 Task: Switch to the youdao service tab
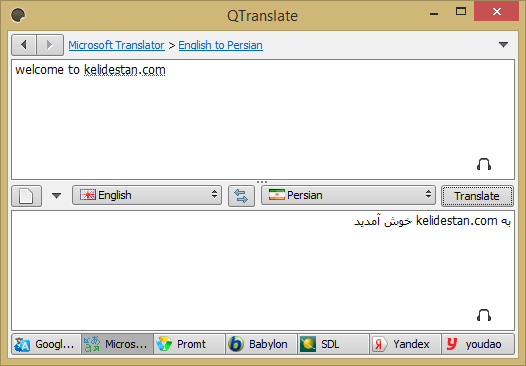[x=478, y=344]
